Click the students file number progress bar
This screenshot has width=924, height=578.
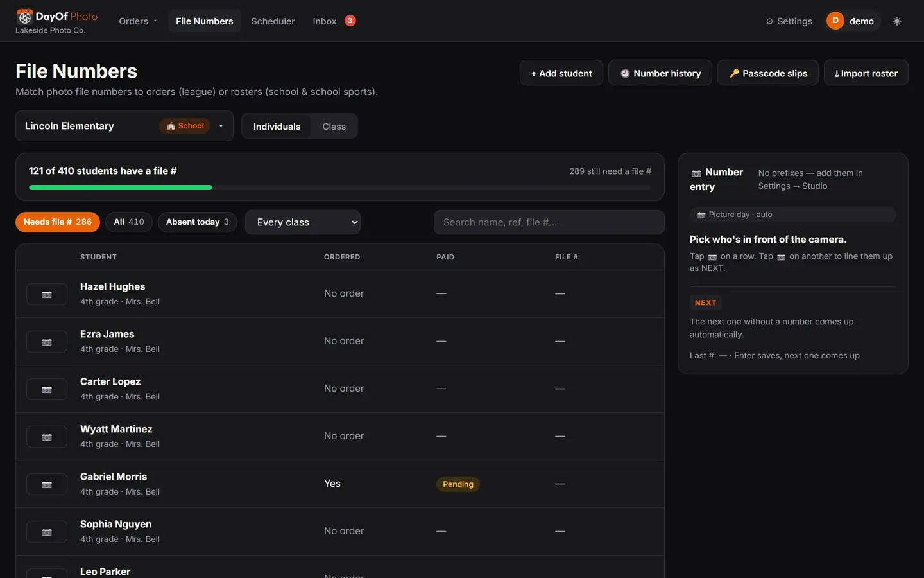(340, 188)
